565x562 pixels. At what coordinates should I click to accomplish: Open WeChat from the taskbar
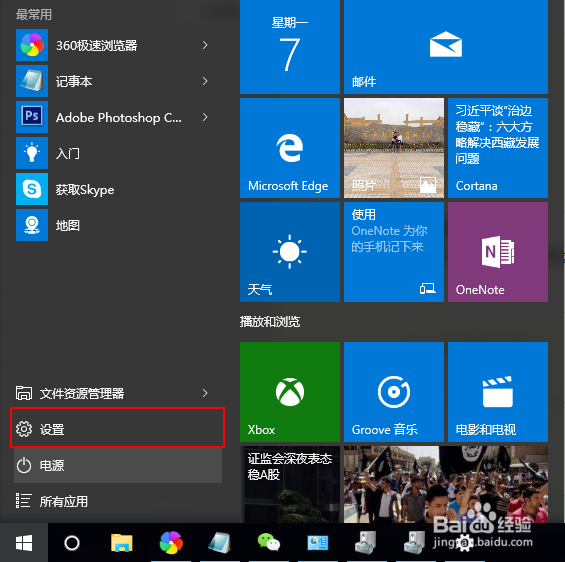[x=268, y=543]
